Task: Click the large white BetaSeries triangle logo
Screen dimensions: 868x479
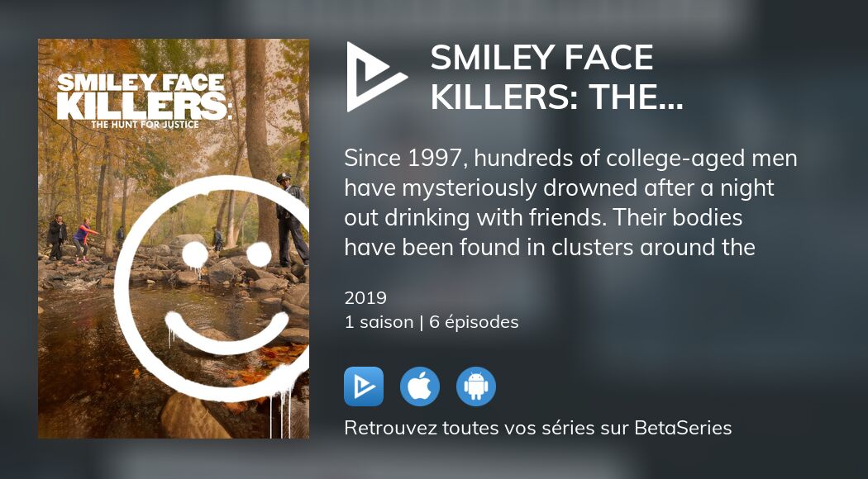Action: 374,77
